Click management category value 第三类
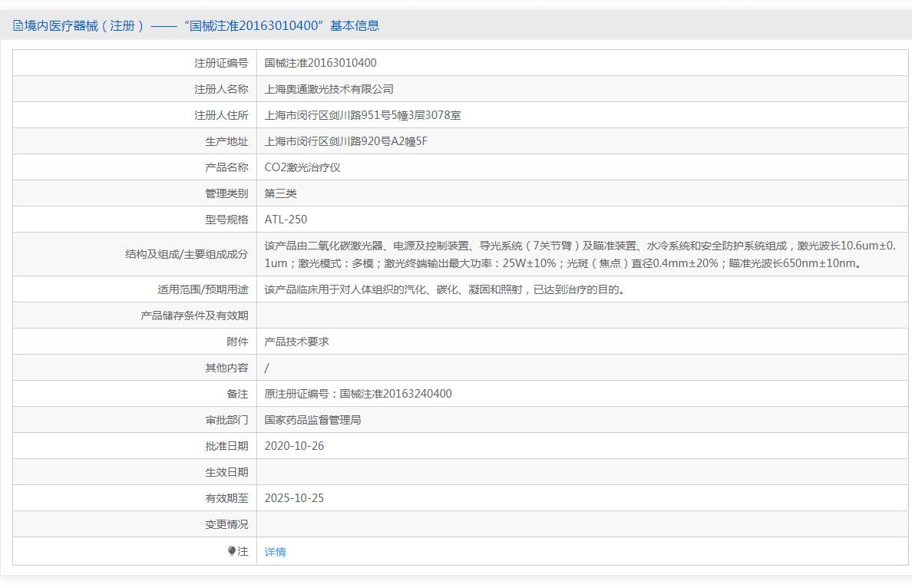This screenshot has width=912, height=588. pyautogui.click(x=280, y=193)
